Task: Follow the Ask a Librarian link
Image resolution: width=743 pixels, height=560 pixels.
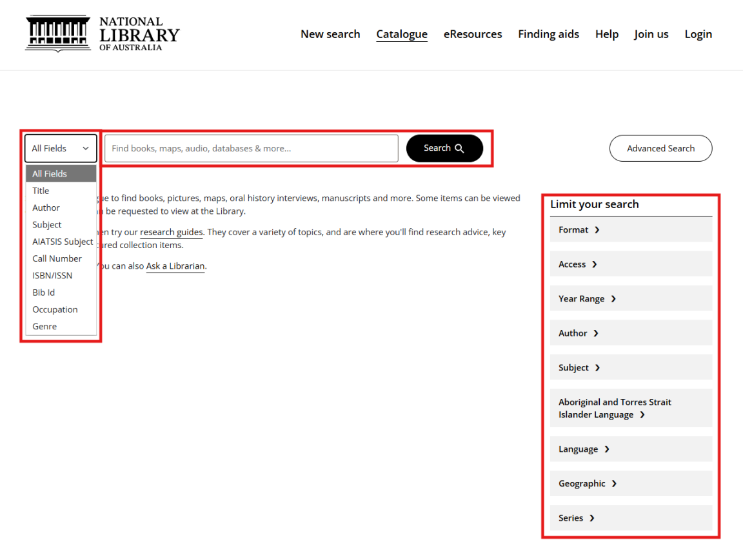Action: [x=175, y=266]
